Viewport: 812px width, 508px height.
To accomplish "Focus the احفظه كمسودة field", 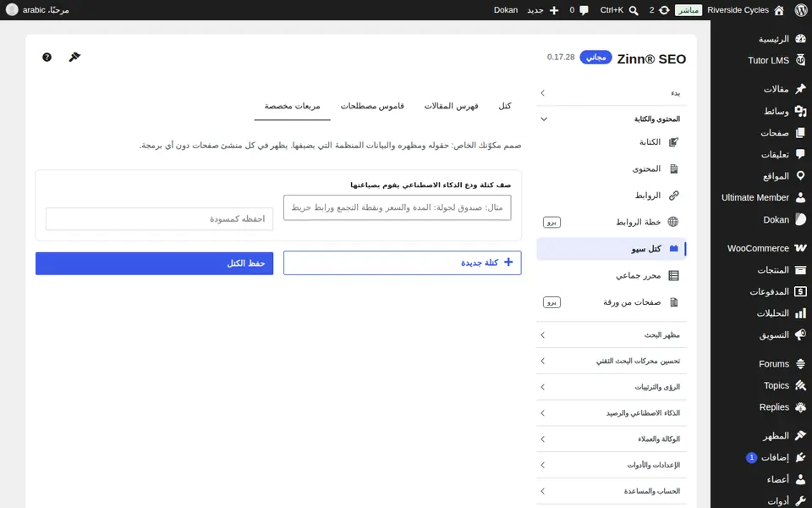I will coord(159,218).
